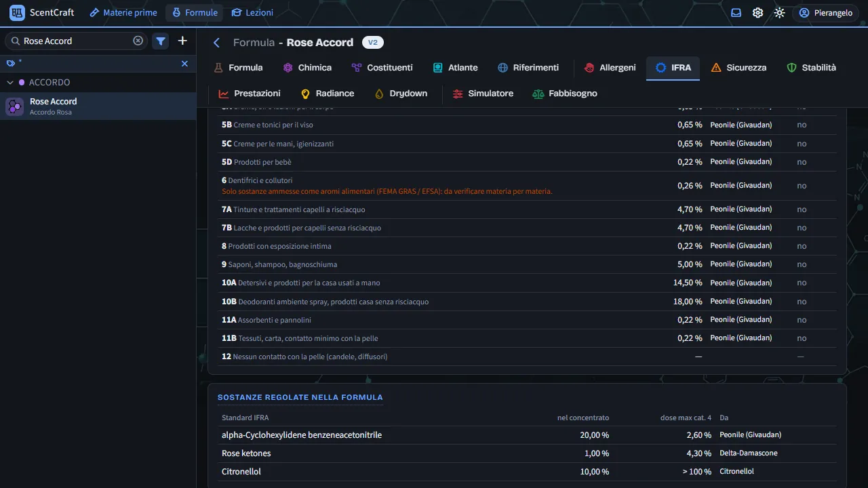The image size is (868, 488).
Task: Open the Lezioni section
Action: [x=252, y=13]
